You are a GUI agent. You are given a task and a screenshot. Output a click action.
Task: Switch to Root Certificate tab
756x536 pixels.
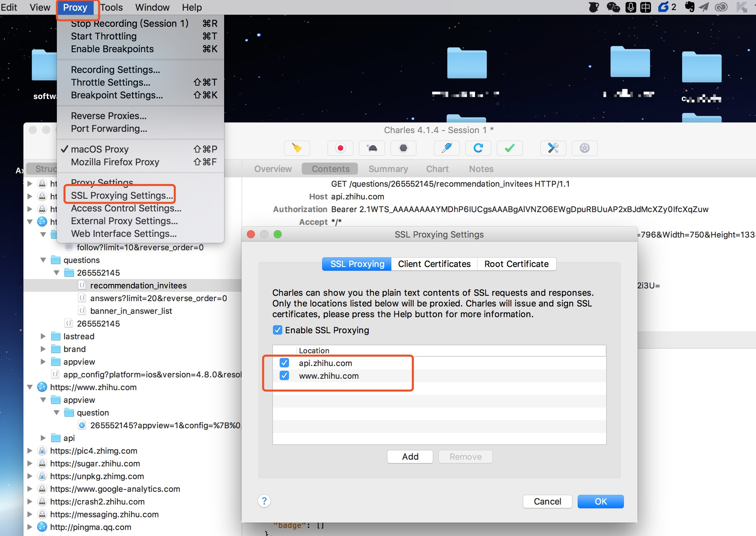pos(516,264)
